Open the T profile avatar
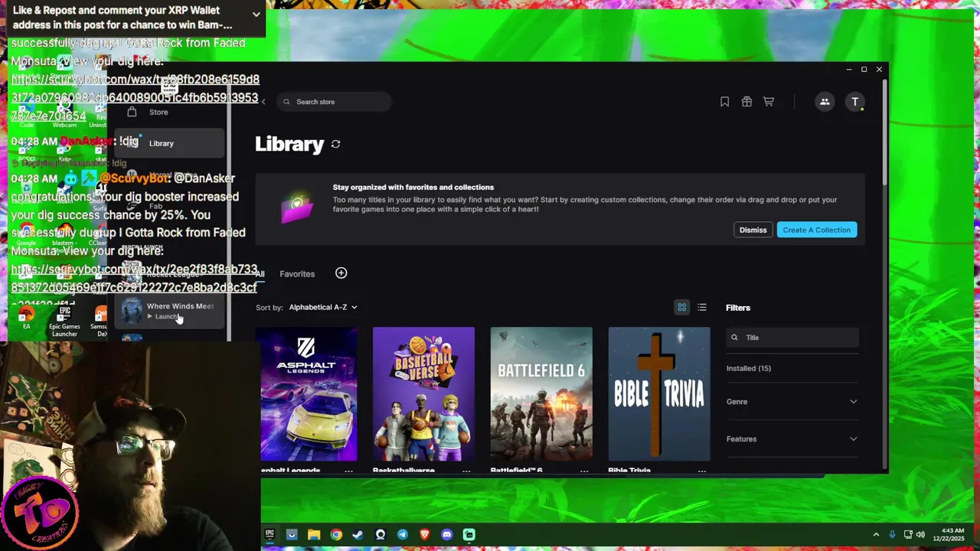The image size is (980, 551). (855, 102)
